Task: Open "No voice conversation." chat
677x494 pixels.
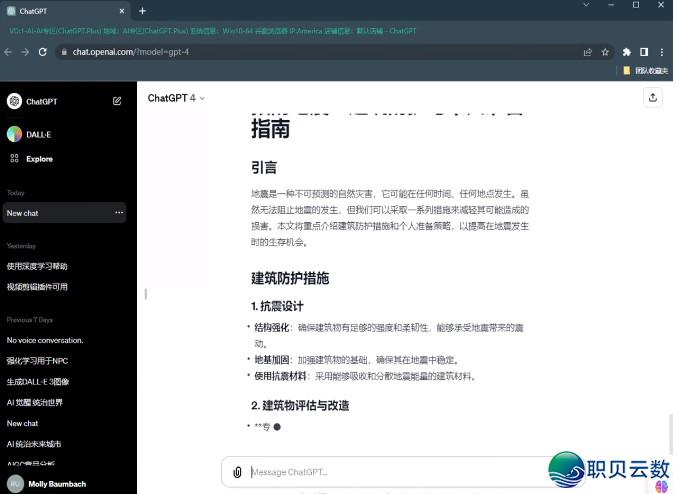Action: coord(45,340)
